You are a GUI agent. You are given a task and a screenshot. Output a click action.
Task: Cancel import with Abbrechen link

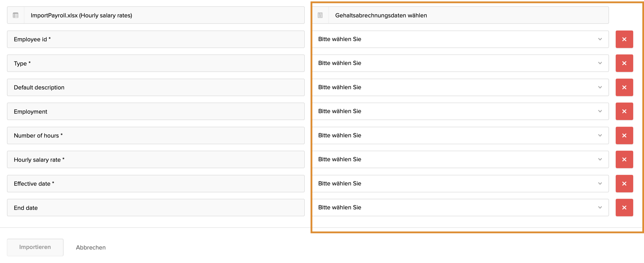(x=91, y=248)
